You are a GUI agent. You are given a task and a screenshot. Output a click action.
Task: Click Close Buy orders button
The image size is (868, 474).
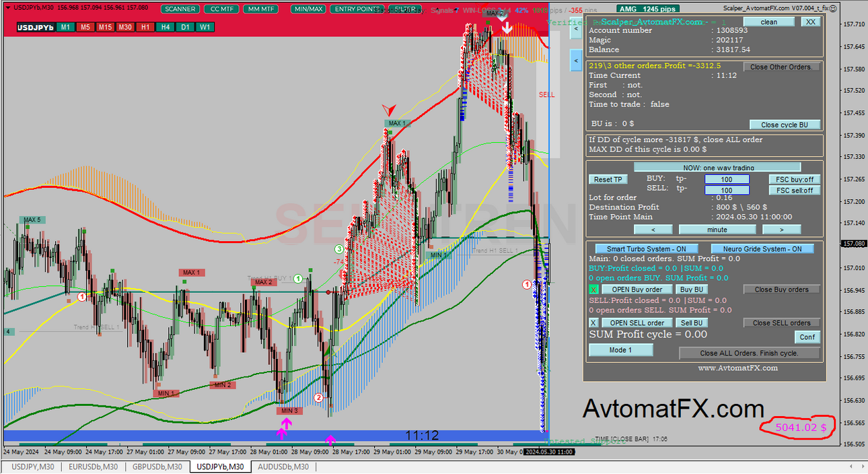tap(782, 289)
